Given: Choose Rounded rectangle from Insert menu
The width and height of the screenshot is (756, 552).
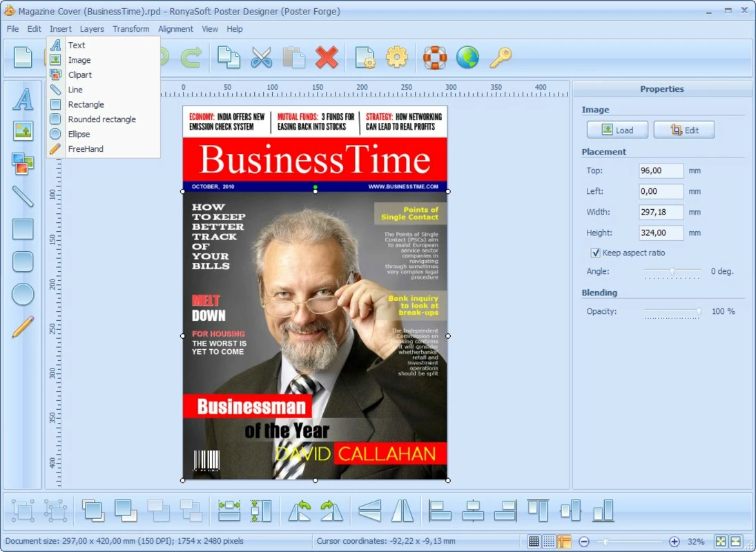Looking at the screenshot, I should pos(103,119).
